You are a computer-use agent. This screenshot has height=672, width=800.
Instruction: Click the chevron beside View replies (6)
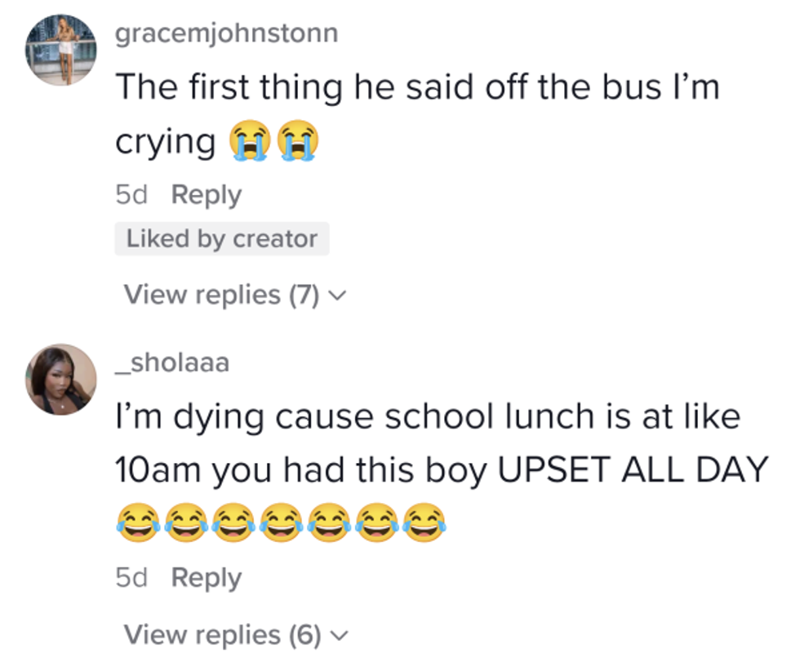tap(336, 634)
